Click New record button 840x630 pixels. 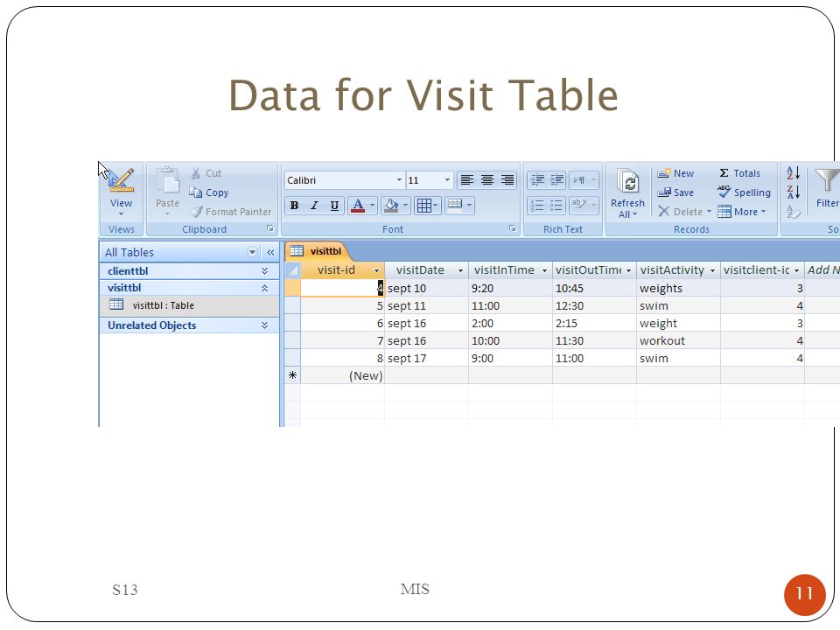(x=675, y=173)
